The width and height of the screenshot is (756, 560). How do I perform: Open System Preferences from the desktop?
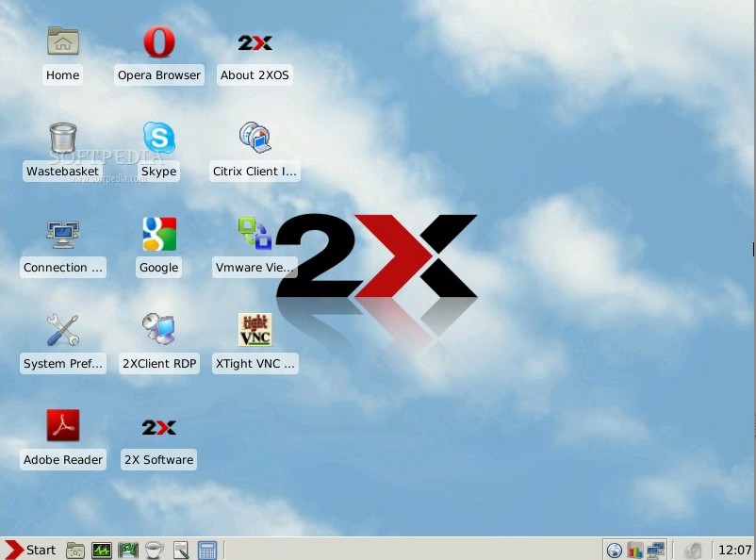[x=62, y=330]
